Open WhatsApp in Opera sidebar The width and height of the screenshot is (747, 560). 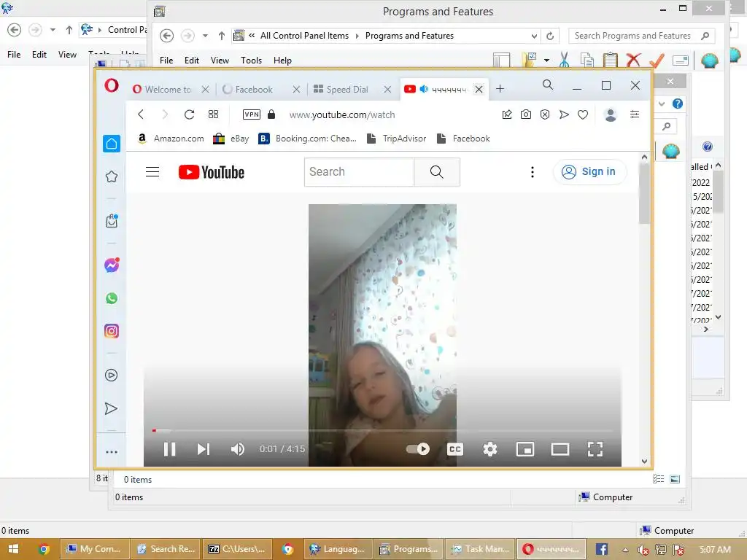[x=112, y=298]
